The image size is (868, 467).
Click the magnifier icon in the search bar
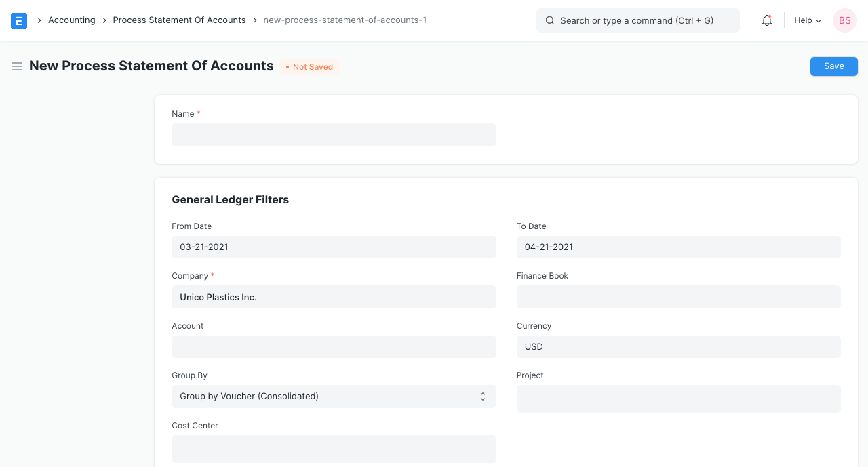(549, 20)
